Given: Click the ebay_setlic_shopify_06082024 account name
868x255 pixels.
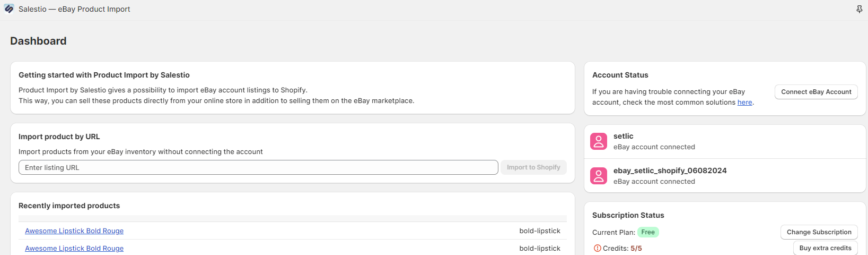Looking at the screenshot, I should pyautogui.click(x=670, y=171).
